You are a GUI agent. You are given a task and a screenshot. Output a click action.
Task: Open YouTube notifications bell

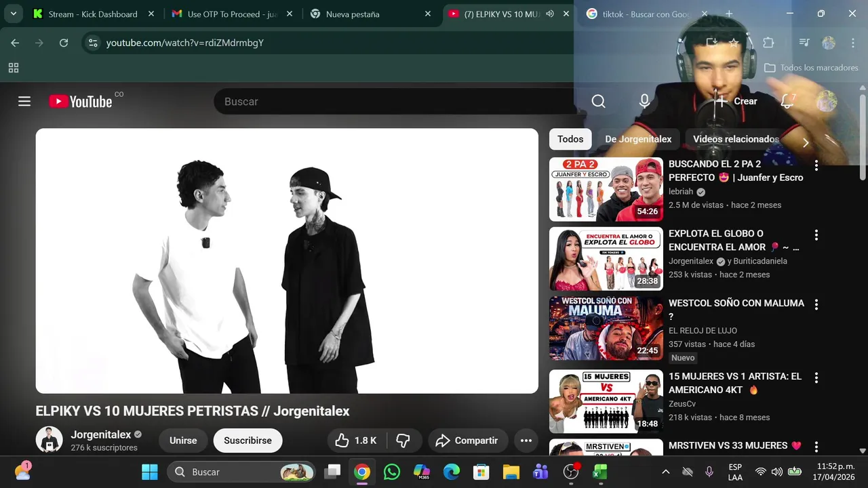pos(787,102)
